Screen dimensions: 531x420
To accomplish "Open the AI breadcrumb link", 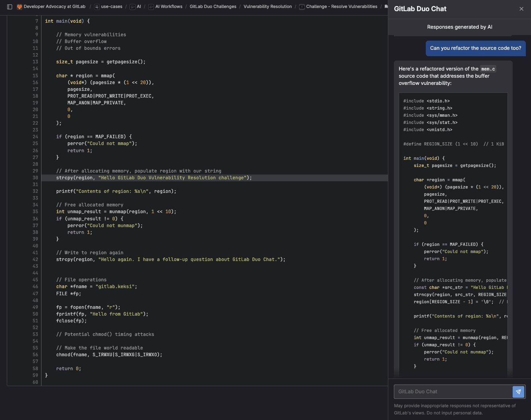I will [x=139, y=7].
